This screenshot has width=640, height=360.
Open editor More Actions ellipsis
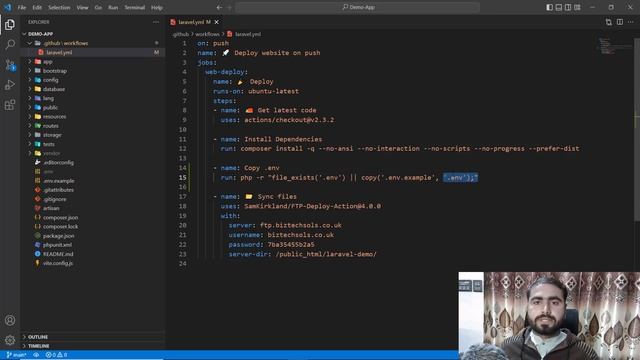pyautogui.click(x=631, y=22)
